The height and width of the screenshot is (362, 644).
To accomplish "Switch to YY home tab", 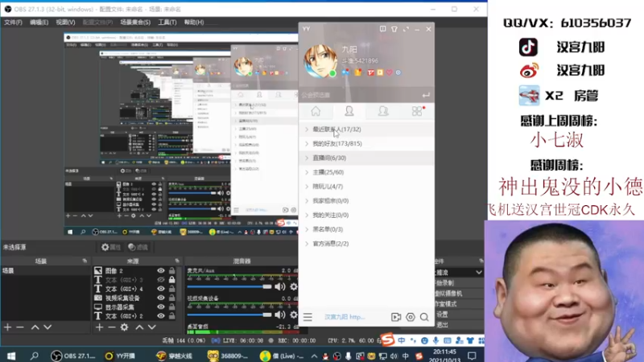I will click(x=316, y=111).
